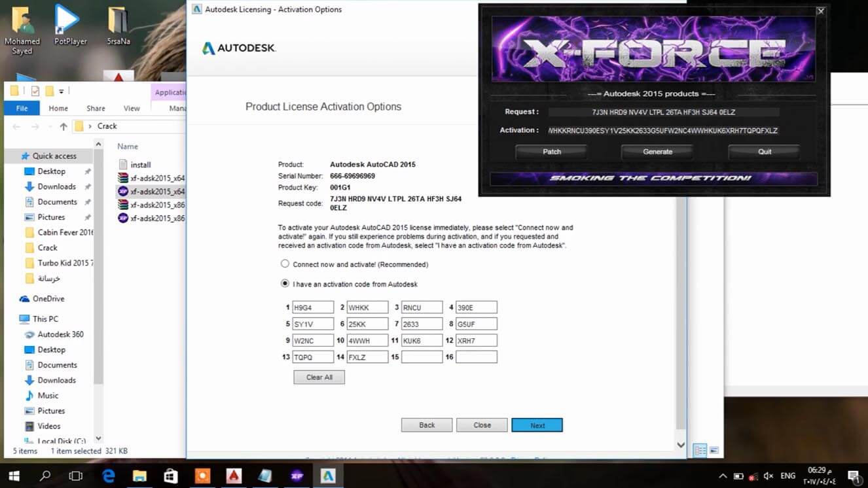Click the Properties checkmark icon in Explorer title bar
The height and width of the screenshot is (488, 868).
[35, 91]
